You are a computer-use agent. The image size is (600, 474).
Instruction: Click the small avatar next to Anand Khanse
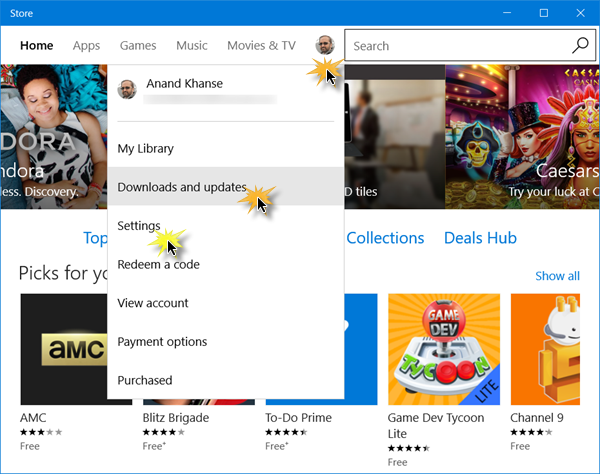[127, 89]
